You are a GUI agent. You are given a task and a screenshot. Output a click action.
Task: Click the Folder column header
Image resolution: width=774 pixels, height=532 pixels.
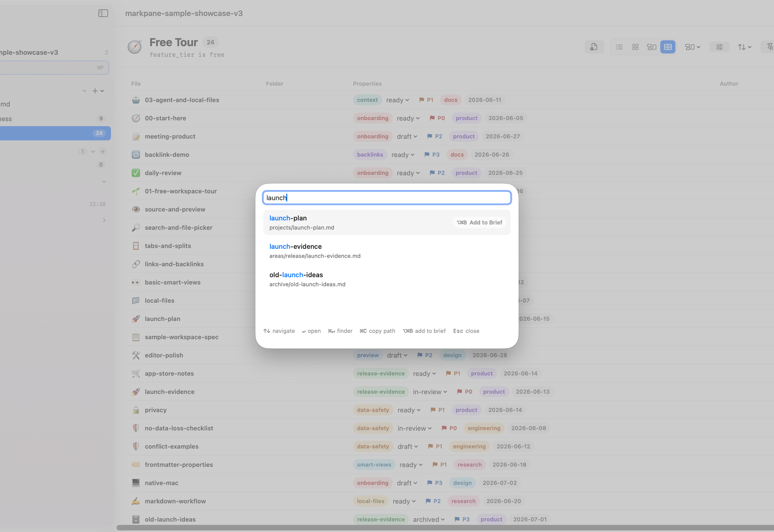(275, 84)
